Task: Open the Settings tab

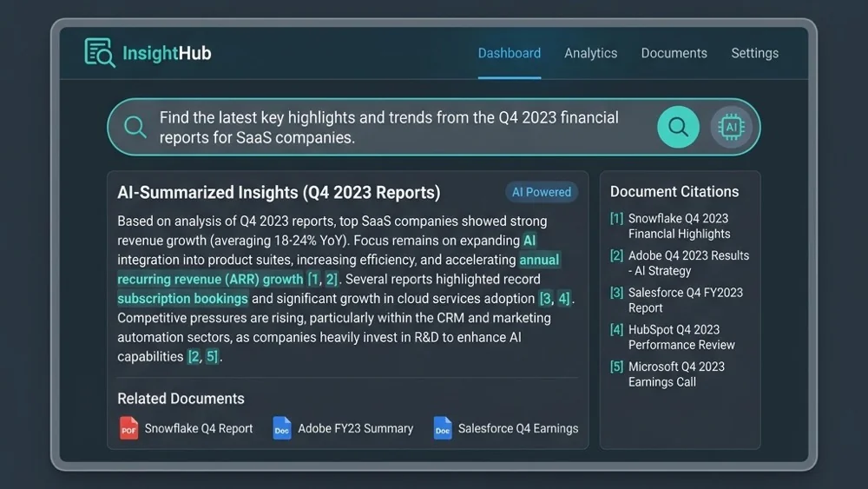Action: pos(754,53)
